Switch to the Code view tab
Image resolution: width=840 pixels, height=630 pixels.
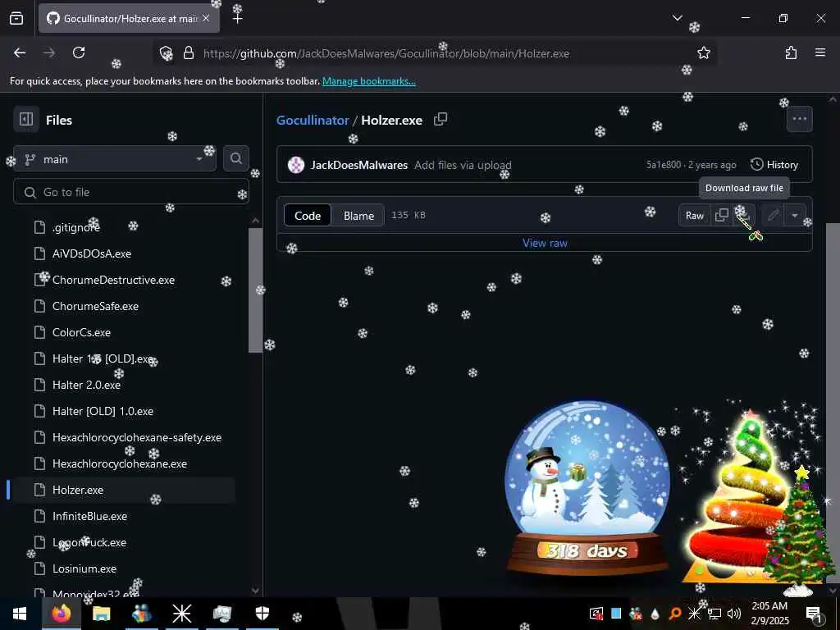[308, 216]
